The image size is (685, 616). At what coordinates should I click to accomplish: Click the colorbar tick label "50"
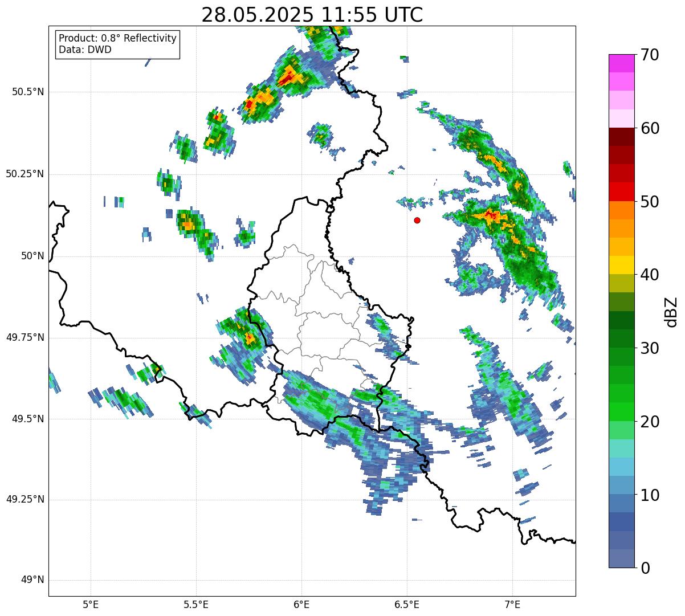(650, 202)
